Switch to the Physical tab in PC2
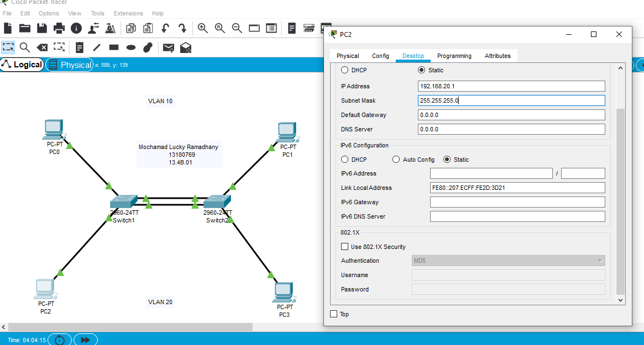The width and height of the screenshot is (644, 345). click(348, 56)
